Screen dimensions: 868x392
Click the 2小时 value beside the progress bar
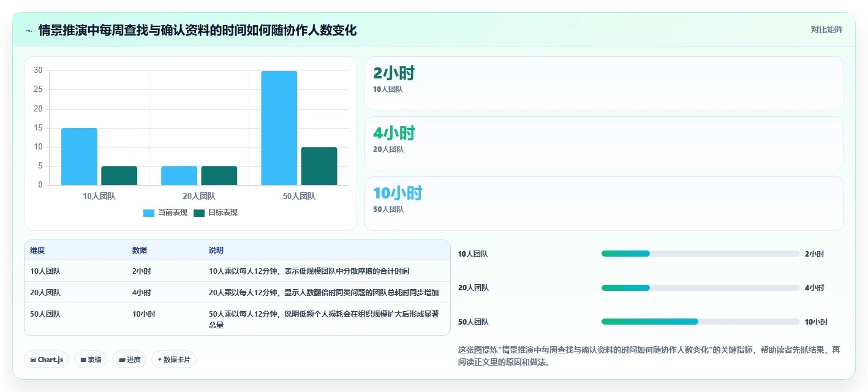pyautogui.click(x=814, y=254)
